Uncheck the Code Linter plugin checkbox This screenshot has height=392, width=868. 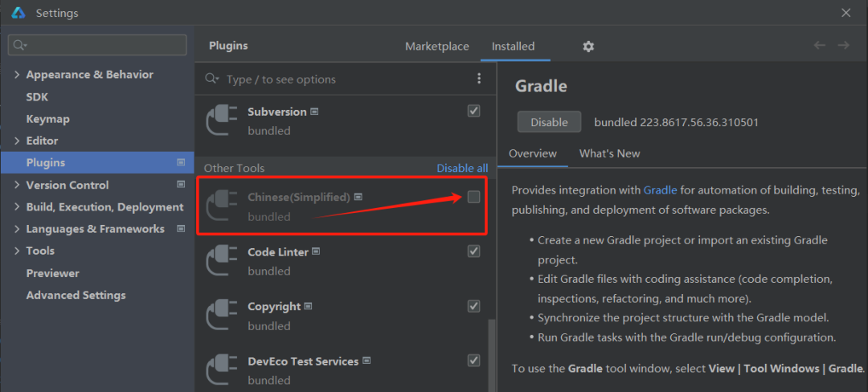pyautogui.click(x=474, y=251)
